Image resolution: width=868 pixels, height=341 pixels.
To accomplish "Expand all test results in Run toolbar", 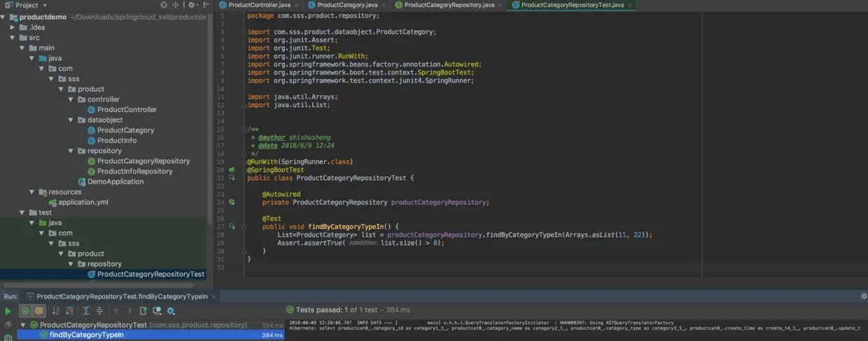I will point(86,311).
